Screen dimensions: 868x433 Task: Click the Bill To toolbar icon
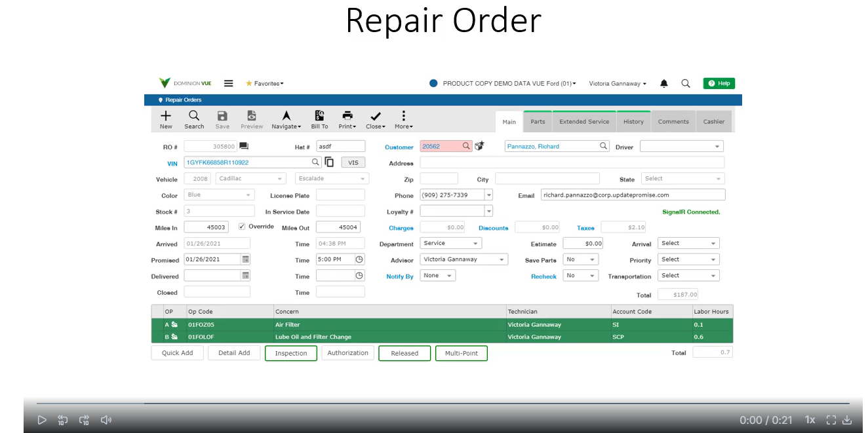[319, 120]
